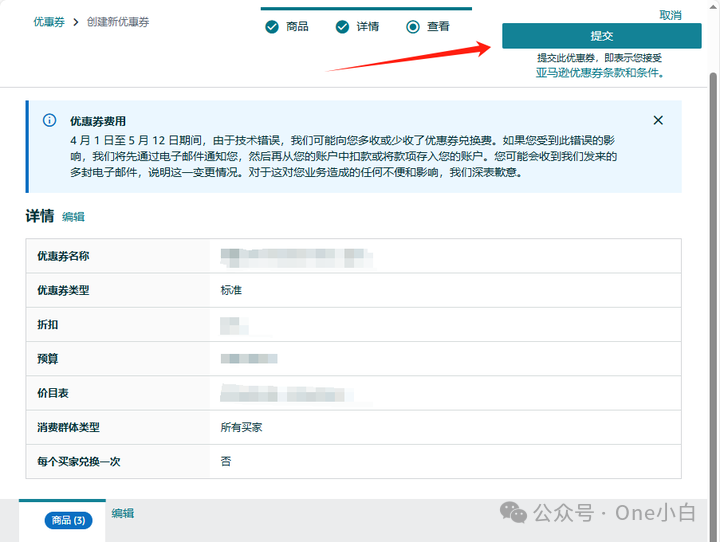Click 编辑 link beside the 商品 (3) tab

point(122,513)
